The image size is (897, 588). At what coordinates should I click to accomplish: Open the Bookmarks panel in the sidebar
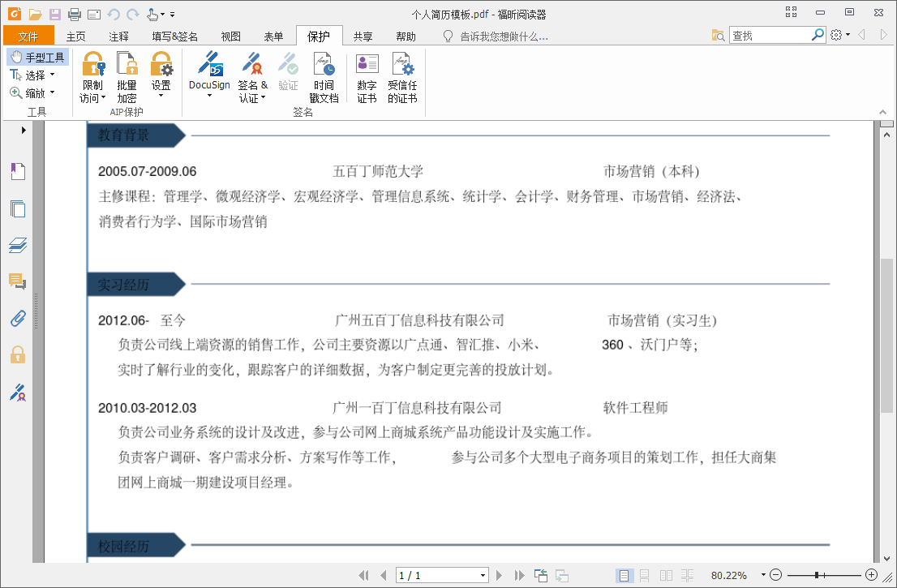pos(18,171)
